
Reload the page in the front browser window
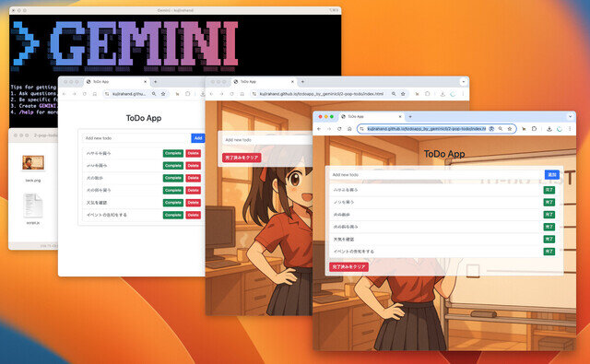[x=339, y=129]
